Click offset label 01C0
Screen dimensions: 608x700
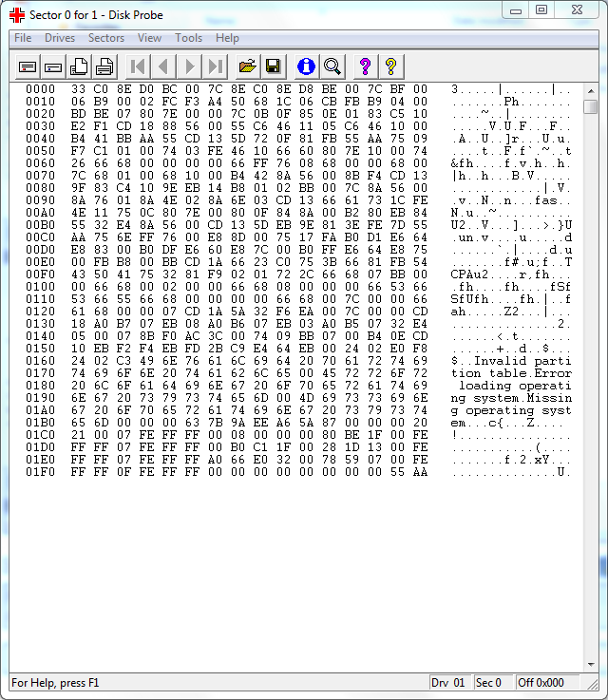(x=40, y=435)
